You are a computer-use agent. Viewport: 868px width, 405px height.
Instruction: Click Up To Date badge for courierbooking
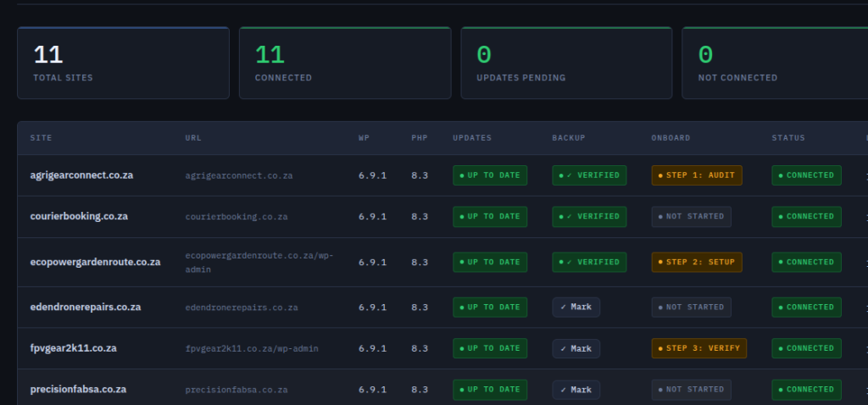pyautogui.click(x=490, y=217)
